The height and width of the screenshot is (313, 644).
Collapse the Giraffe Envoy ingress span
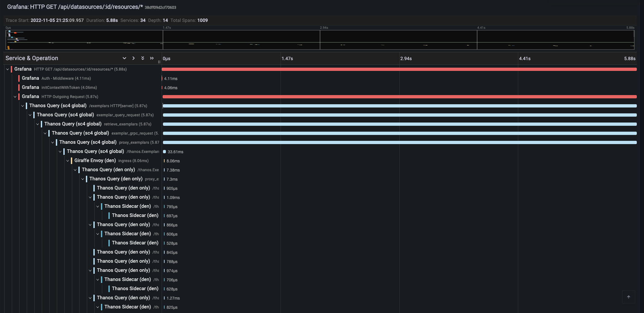coord(68,160)
